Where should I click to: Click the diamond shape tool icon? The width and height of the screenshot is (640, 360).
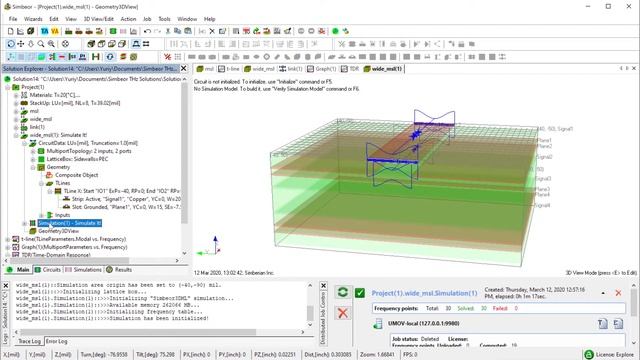(x=267, y=57)
